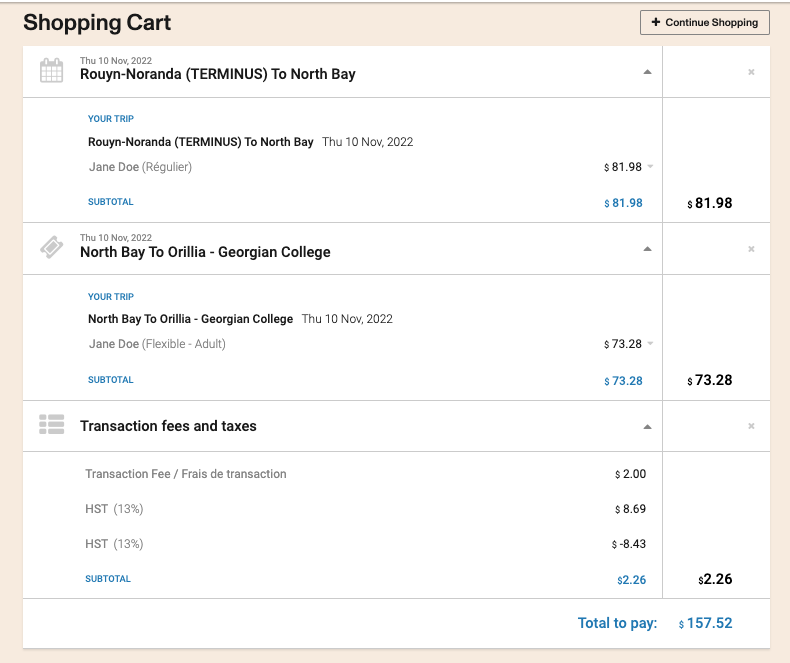The width and height of the screenshot is (790, 663).
Task: Click the list icon beside Transaction fees and taxes
Action: point(51,425)
